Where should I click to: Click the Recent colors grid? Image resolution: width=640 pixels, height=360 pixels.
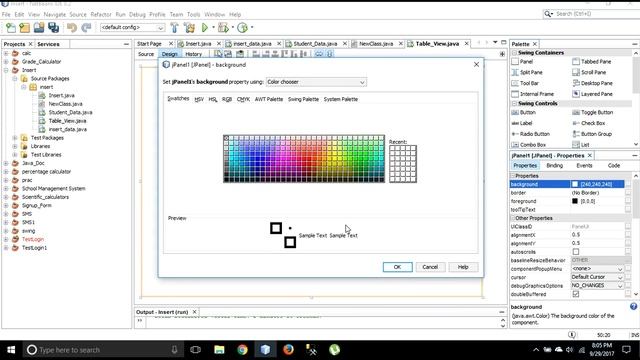pos(403,164)
